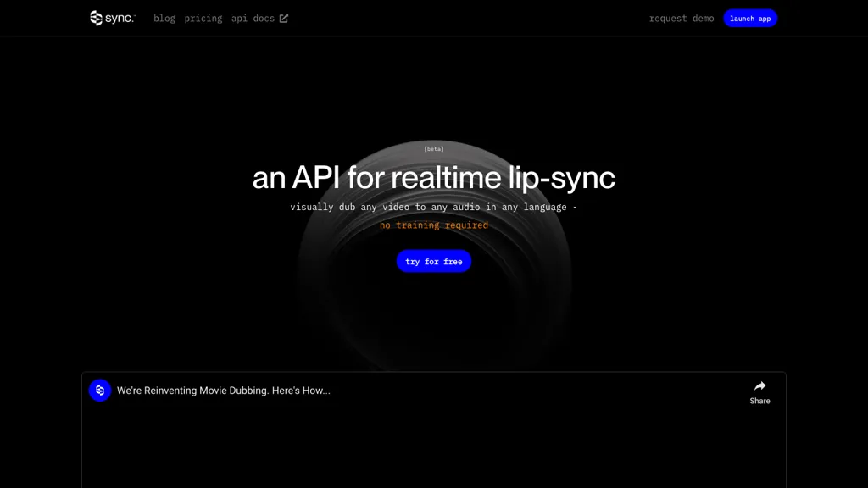The width and height of the screenshot is (868, 488).
Task: Open the pricing page from the navigation
Action: point(203,18)
